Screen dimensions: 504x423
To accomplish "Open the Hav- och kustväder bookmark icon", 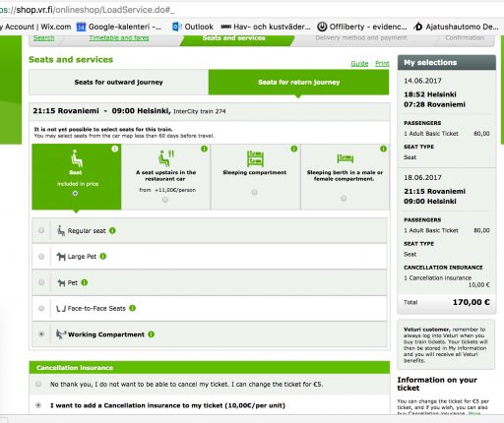I will (225, 27).
